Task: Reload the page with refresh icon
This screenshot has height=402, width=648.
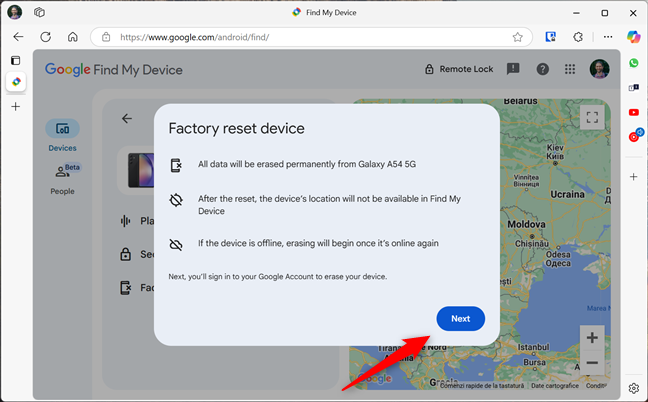Action: click(x=45, y=37)
